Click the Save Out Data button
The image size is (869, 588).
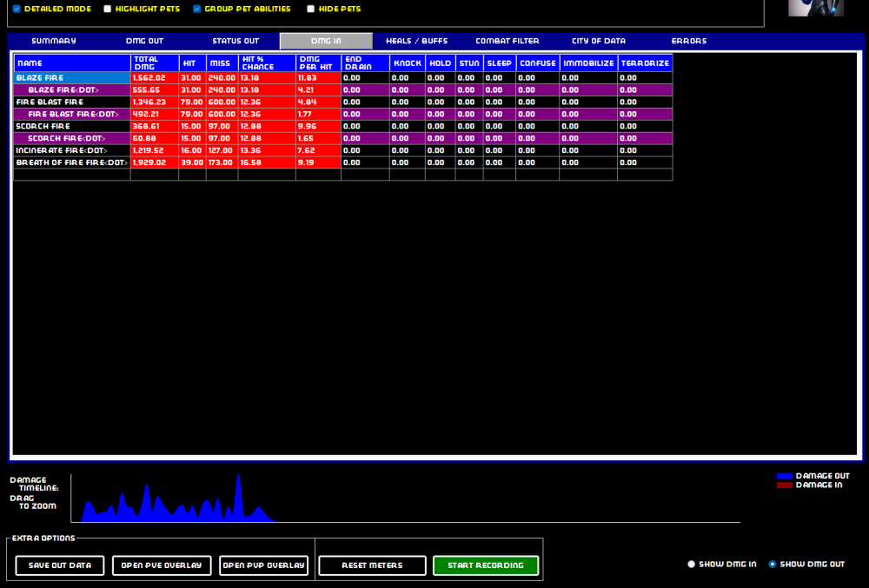[x=60, y=565]
